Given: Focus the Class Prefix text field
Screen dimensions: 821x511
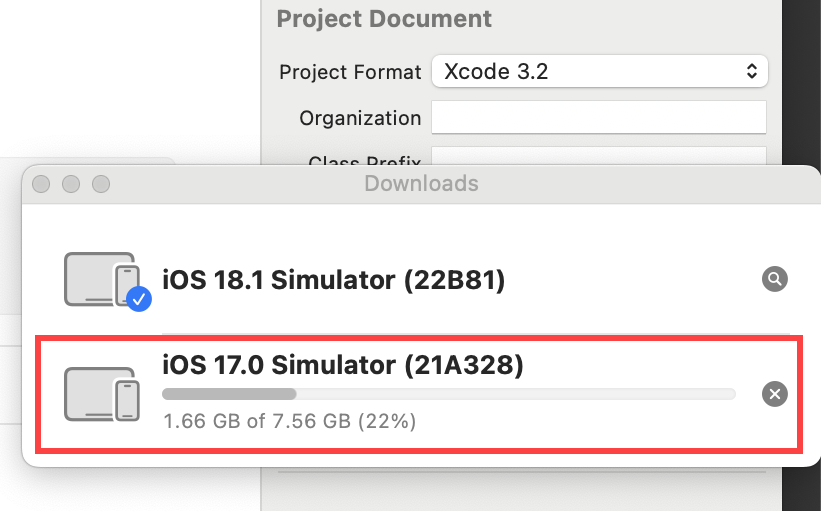Looking at the screenshot, I should (x=599, y=156).
